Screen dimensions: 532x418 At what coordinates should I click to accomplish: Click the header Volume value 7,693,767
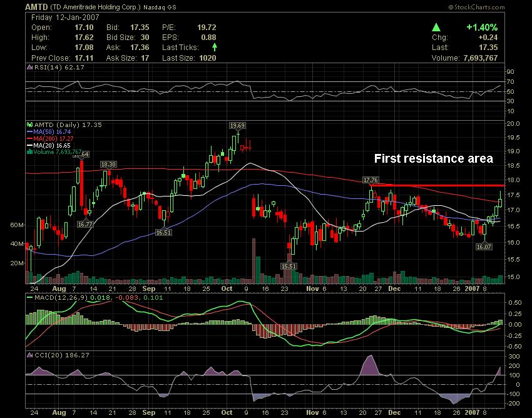481,58
